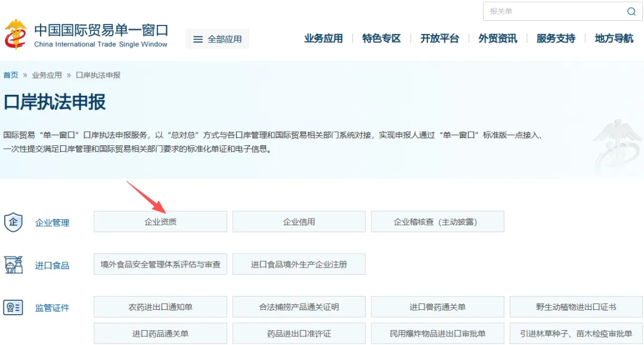Open 合法捕捞产品通关证明
Screen dimensions: 644x345
pyautogui.click(x=299, y=307)
